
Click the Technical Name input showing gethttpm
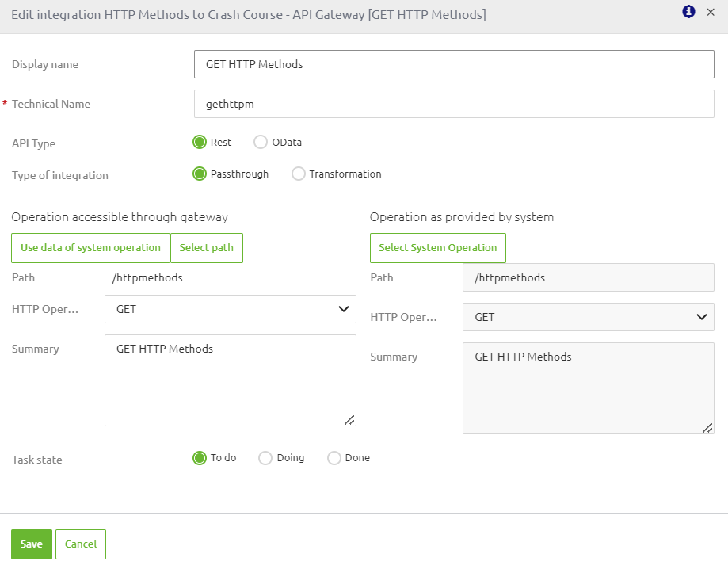[453, 104]
